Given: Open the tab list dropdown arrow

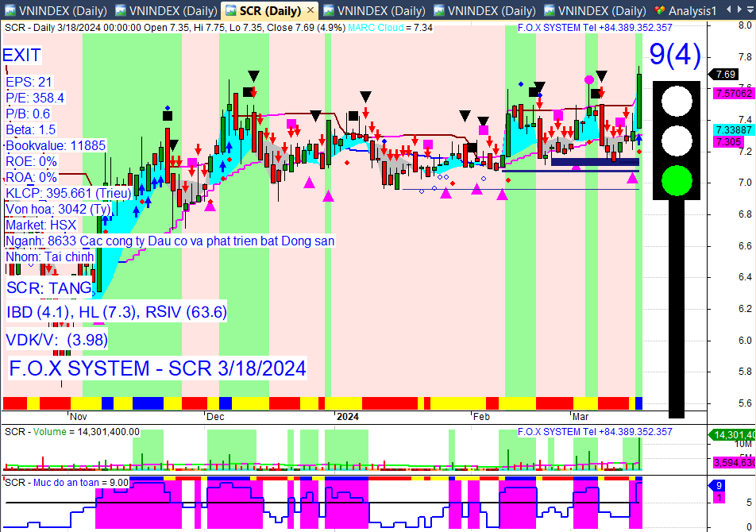Looking at the screenshot, I should (x=750, y=10).
